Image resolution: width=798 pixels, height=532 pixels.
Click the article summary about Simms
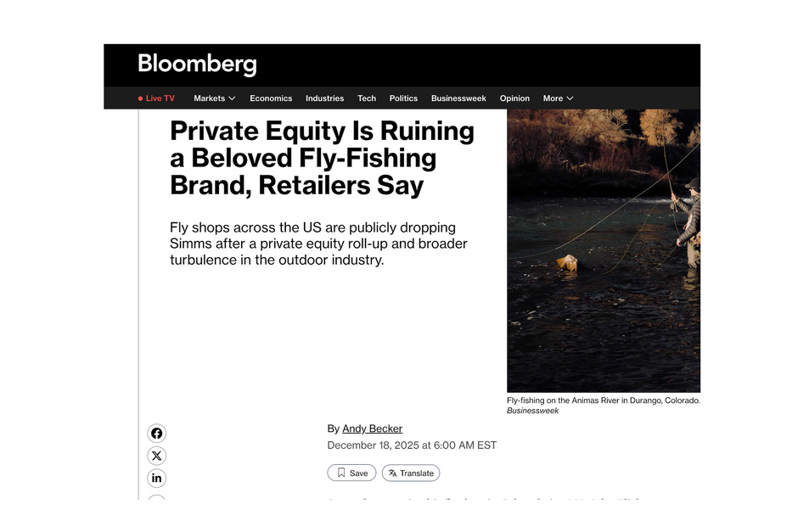click(318, 244)
